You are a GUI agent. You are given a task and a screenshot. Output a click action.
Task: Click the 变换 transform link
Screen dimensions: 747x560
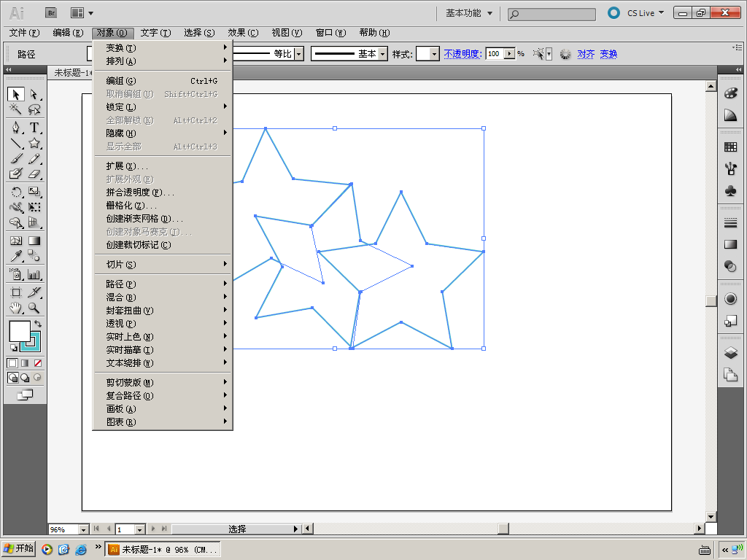(608, 54)
